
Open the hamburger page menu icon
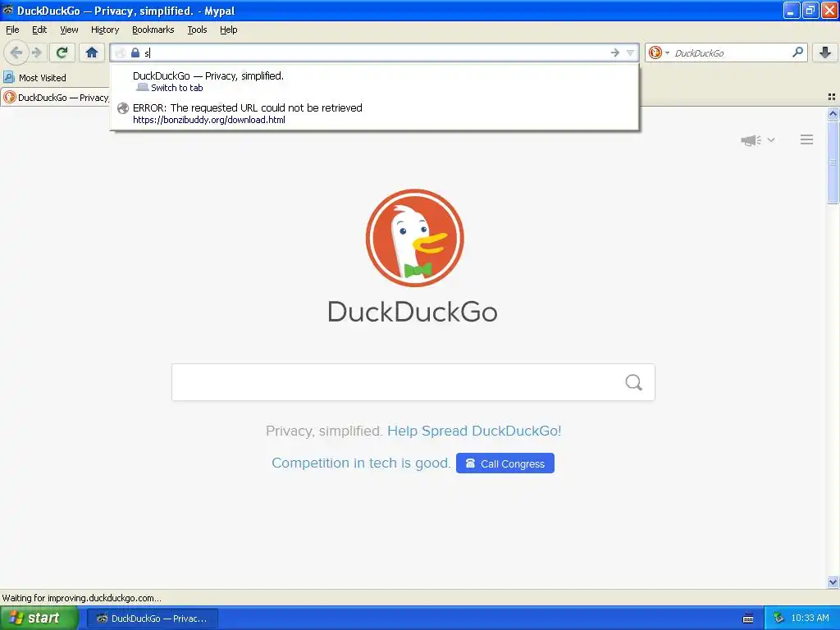point(807,139)
